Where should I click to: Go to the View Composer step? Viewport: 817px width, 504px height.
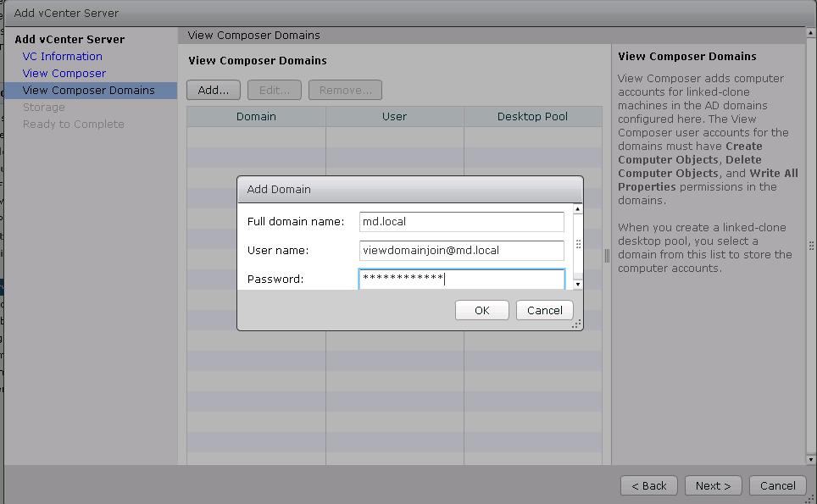[x=64, y=74]
